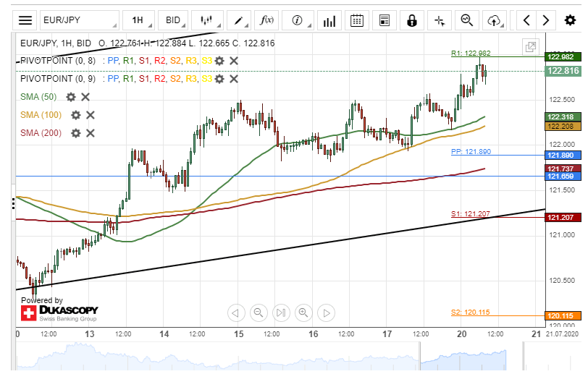Open the EUR/JPY instrument dropdown

pos(78,20)
